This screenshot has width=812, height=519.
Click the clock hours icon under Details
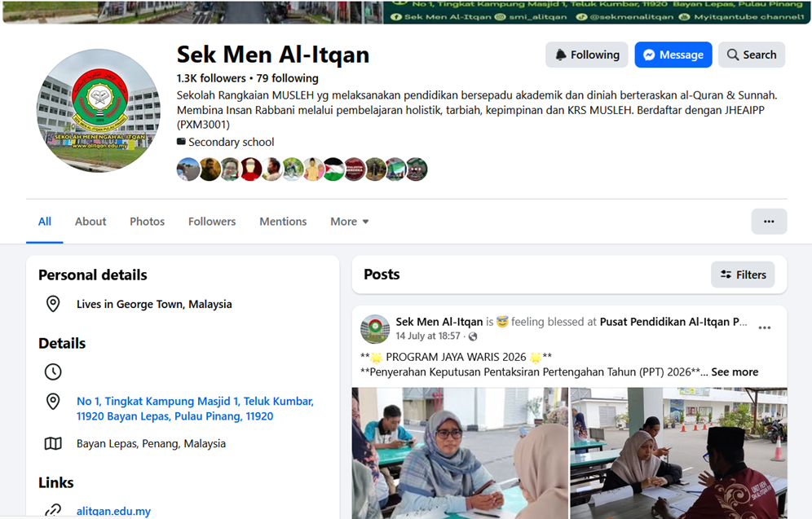(x=53, y=372)
